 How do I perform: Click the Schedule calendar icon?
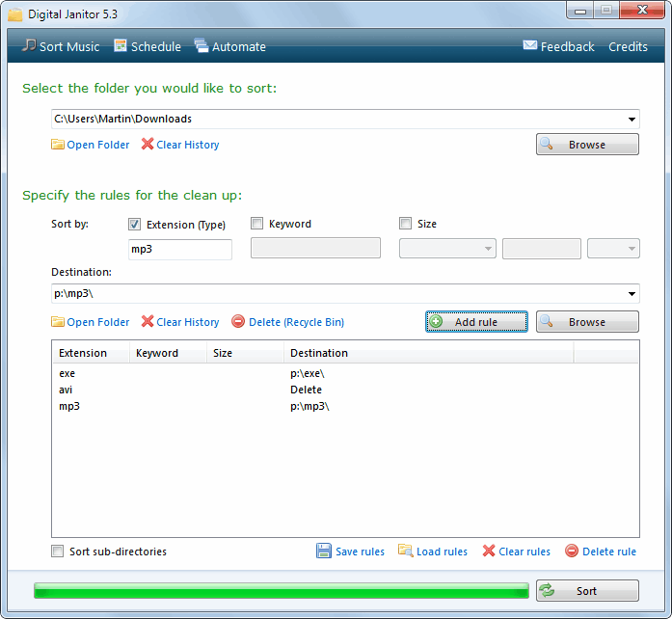point(120,45)
